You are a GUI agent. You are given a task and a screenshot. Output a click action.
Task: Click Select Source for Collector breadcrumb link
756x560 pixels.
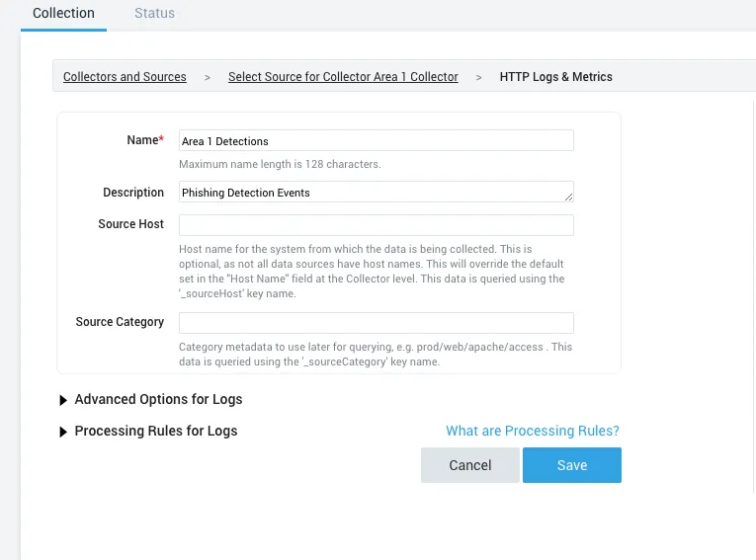click(x=343, y=77)
